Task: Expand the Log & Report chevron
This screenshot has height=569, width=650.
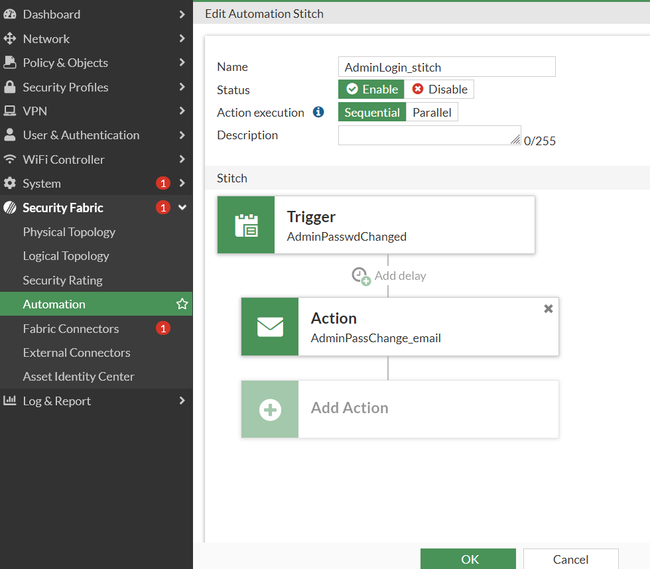Action: pos(182,401)
